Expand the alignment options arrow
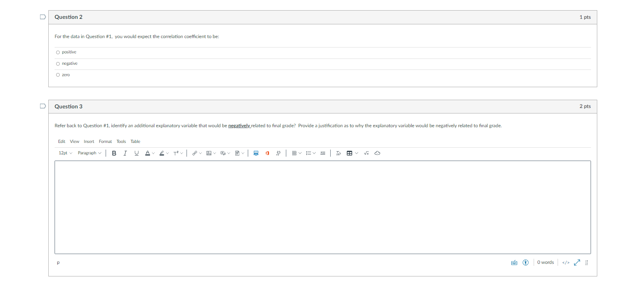Image resolution: width=644 pixels, height=289 pixels. point(300,153)
